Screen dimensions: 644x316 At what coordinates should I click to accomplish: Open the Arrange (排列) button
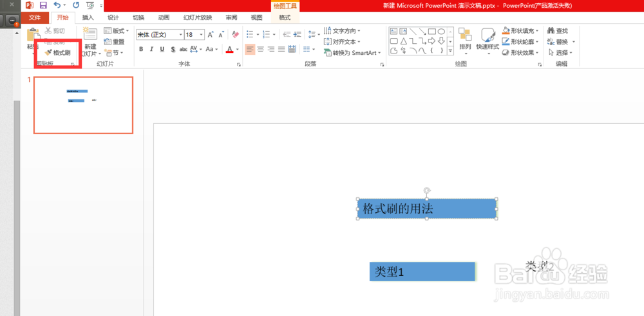[465, 41]
